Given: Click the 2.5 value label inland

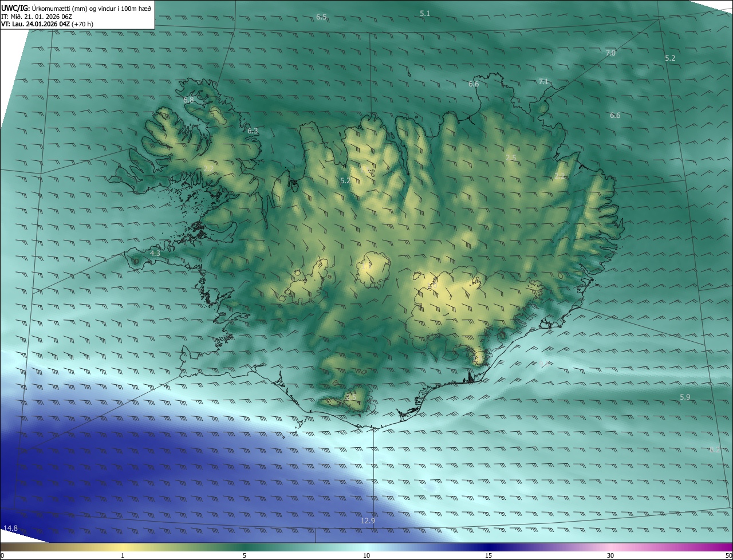Looking at the screenshot, I should (511, 157).
